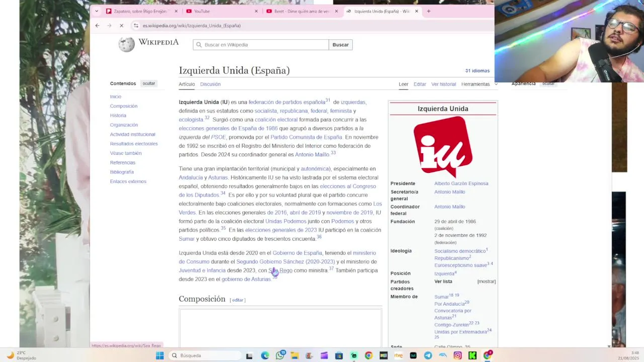Open the Gobierno de España link
Screen dimensions: 644x362
pyautogui.click(x=297, y=253)
